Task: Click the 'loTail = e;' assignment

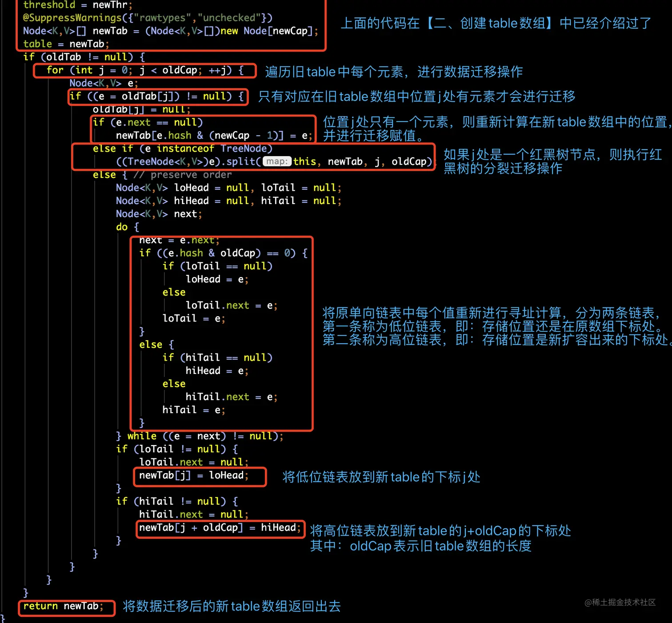Action: (194, 318)
